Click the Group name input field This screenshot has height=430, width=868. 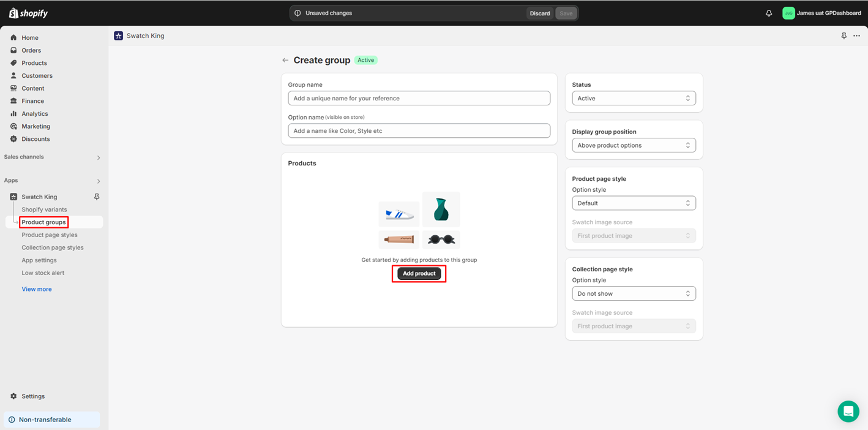coord(419,98)
